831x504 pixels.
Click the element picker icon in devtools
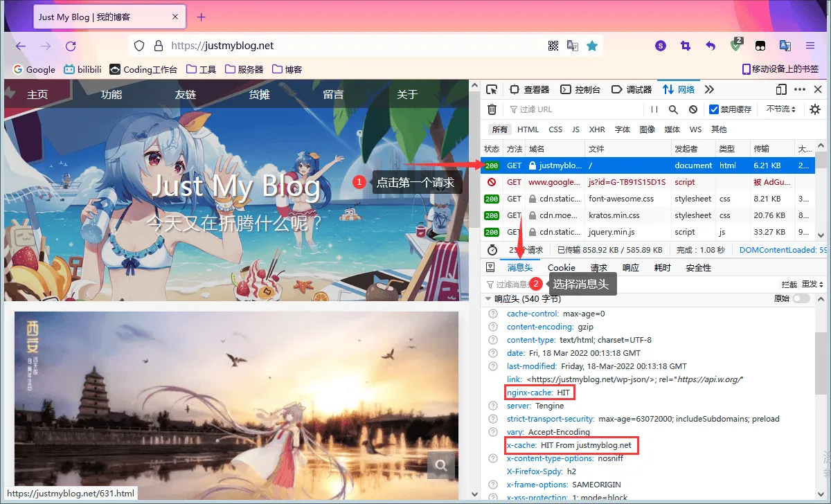(492, 89)
